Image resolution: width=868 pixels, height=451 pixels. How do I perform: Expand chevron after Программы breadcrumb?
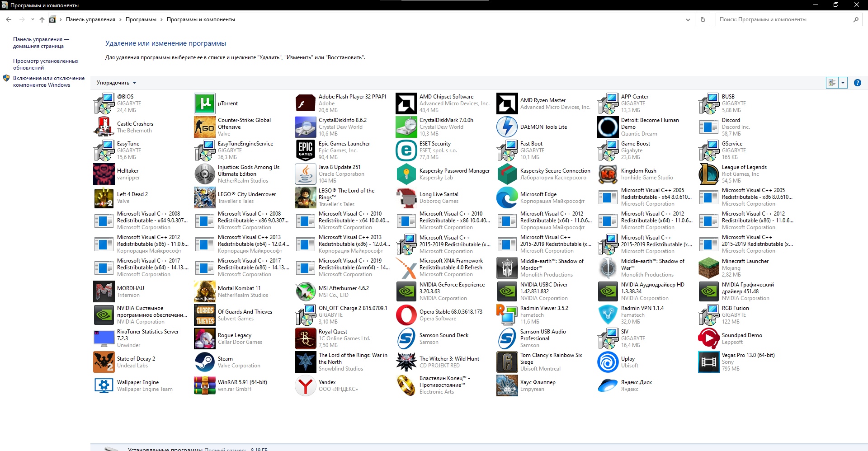(x=161, y=19)
